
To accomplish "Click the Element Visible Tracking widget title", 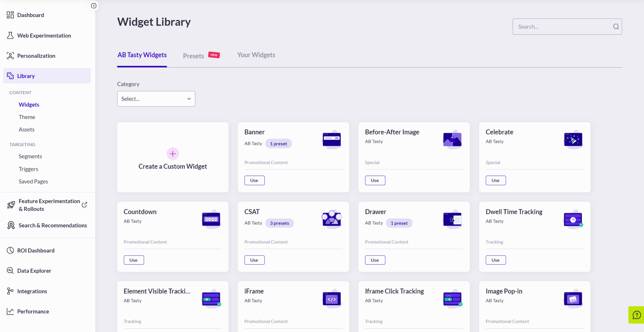I will point(157,291).
